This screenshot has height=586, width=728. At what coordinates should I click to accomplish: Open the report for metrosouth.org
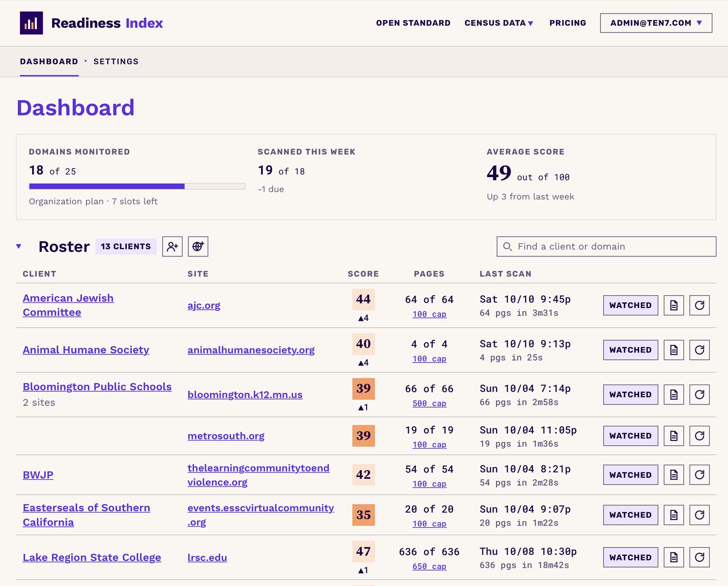[x=674, y=436]
